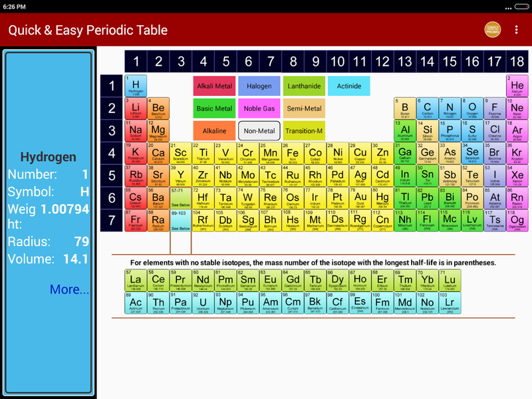Screen dimensions: 532x399
Task: Toggle the Non-Metal category filter
Action: click(259, 131)
